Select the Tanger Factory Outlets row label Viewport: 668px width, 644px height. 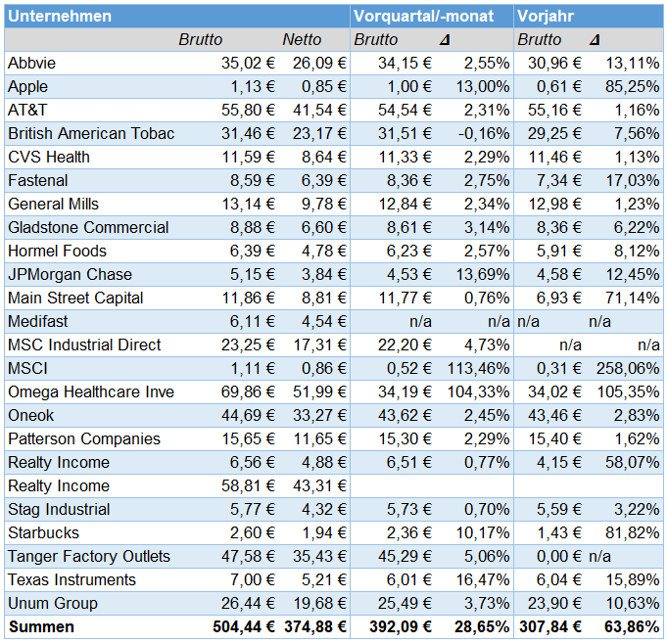point(88,556)
